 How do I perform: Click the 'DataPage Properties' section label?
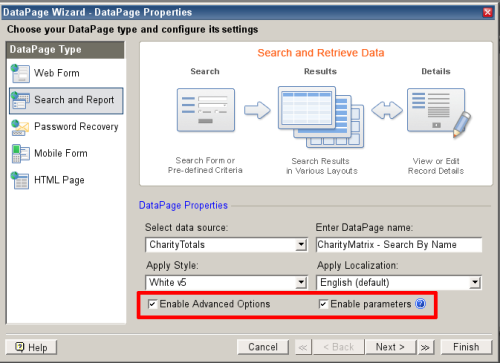coord(183,205)
